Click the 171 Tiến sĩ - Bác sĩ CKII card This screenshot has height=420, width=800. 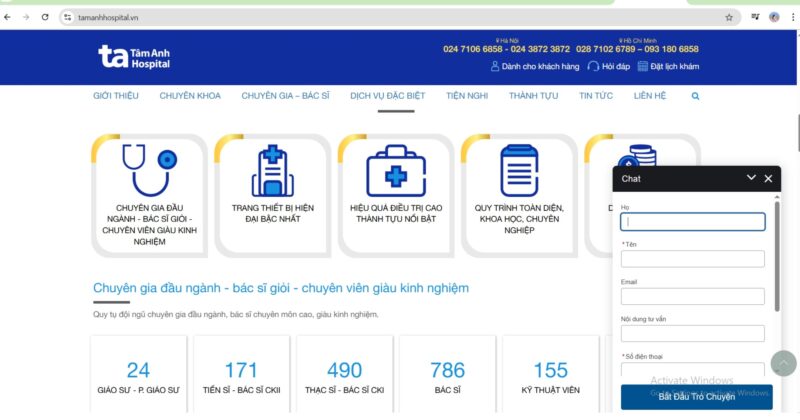[x=241, y=374]
